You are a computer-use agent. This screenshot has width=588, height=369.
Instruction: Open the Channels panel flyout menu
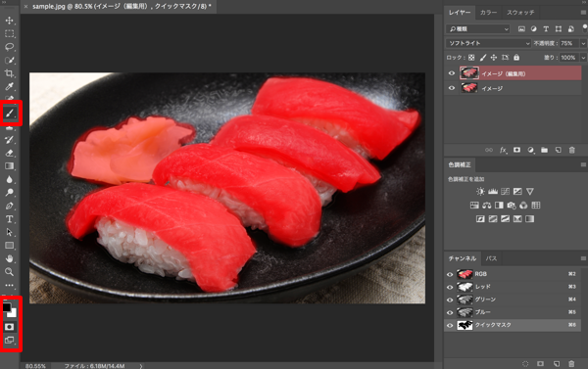pyautogui.click(x=583, y=258)
